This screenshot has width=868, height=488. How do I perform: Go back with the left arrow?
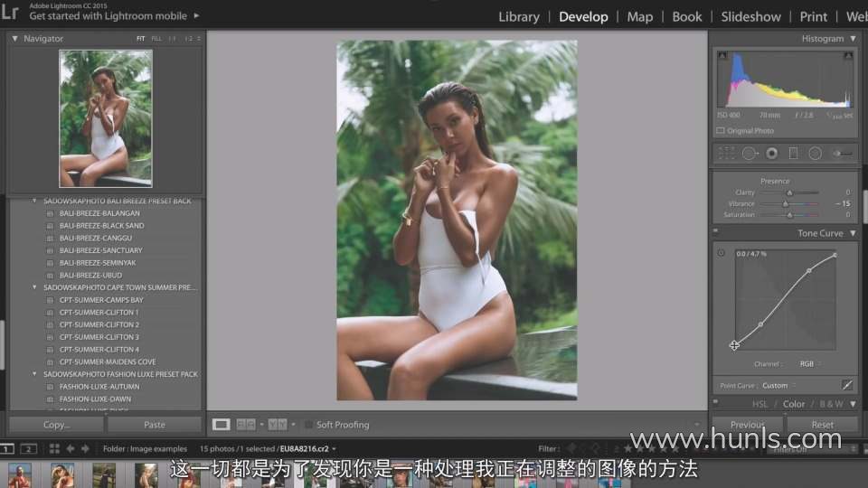coord(71,449)
